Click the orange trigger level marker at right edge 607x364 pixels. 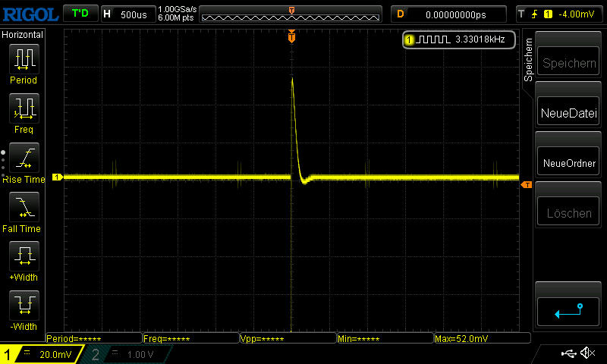[527, 185]
